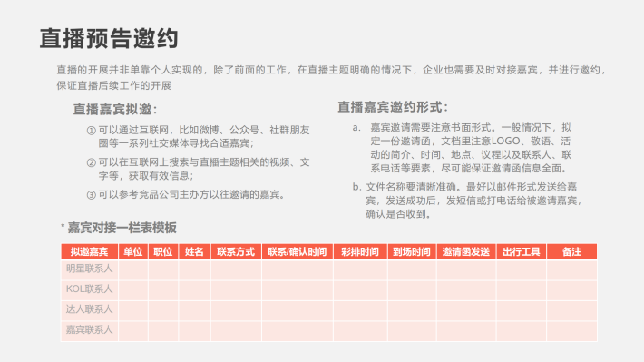Viewport: 644px width, 362px height.
Task: Click the 直播嘉宾邀约形式 heading
Action: [x=393, y=107]
